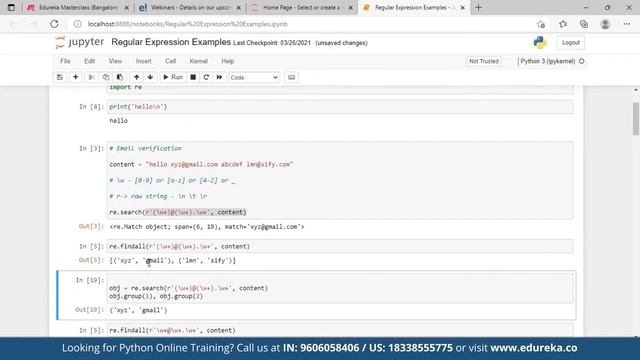Open the command palette keyboard icon
Screen dimensions: 640x360
tap(291, 77)
